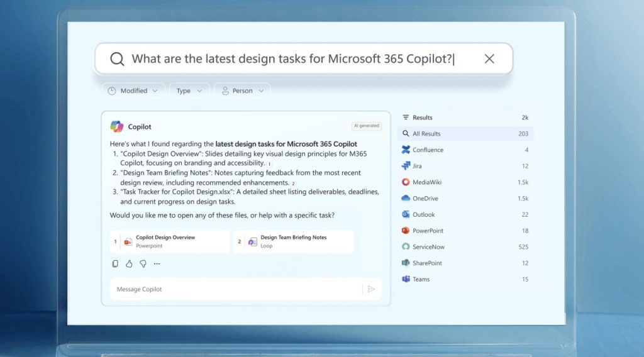Filter results by Jira
Screen dimensions: 644x357
[x=465, y=166]
